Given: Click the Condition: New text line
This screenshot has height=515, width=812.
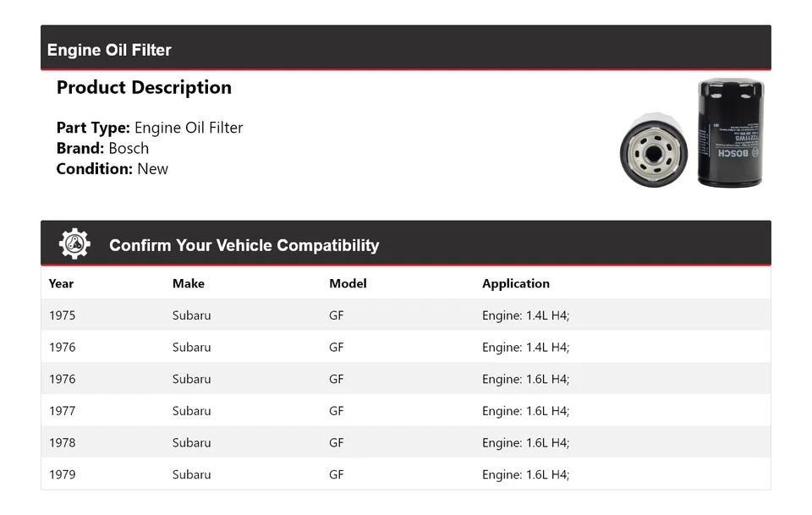Looking at the screenshot, I should [x=112, y=168].
